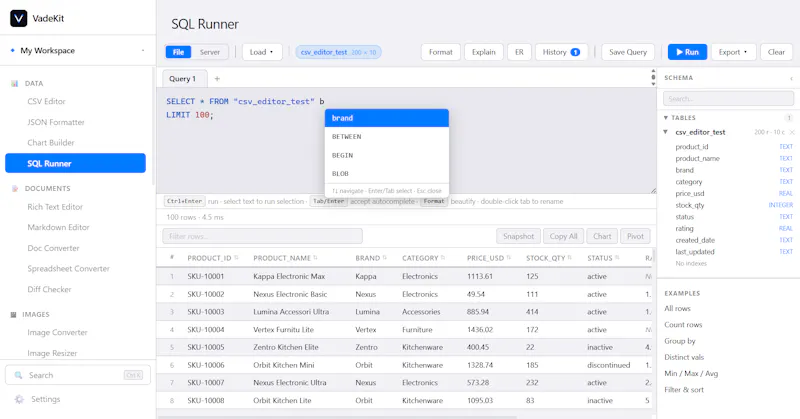Switch to File mode toggle
This screenshot has width=800, height=419.
tap(178, 52)
